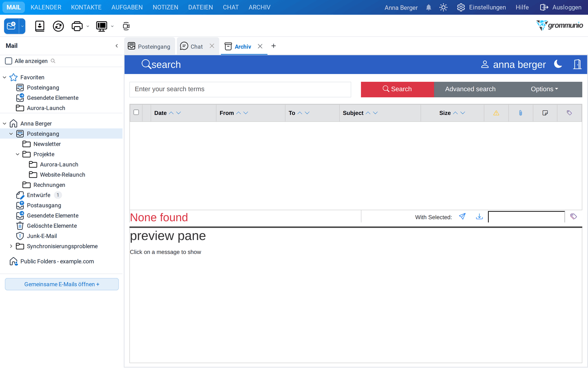Check the select-all messages checkbox
This screenshot has height=368, width=588.
[136, 112]
